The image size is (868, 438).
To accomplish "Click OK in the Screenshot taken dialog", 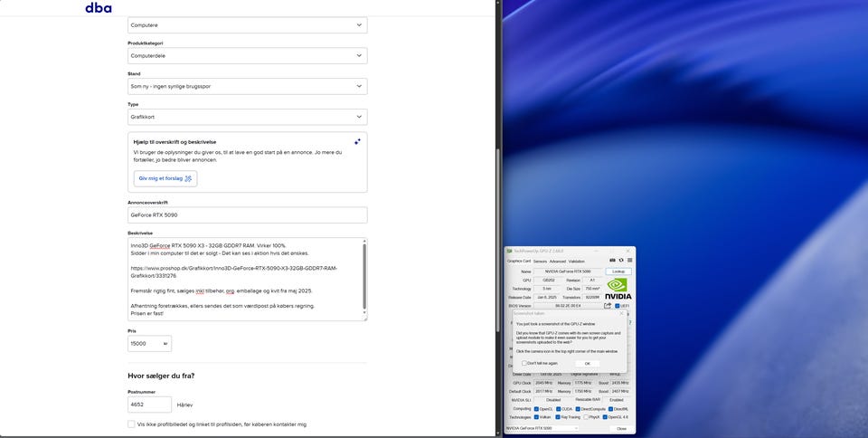I will pos(588,363).
